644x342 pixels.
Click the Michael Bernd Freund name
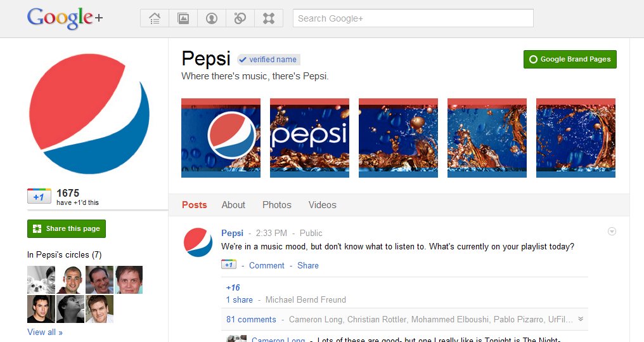click(x=306, y=299)
